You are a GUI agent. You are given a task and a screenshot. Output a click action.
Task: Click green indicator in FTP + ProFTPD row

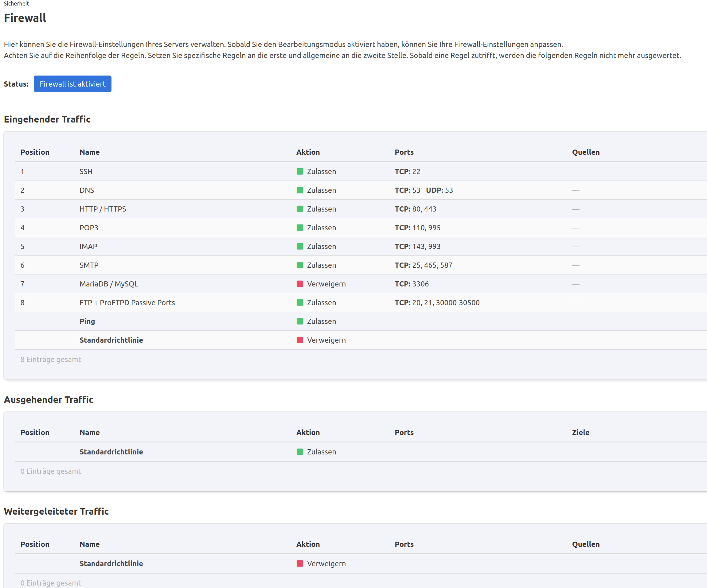(300, 302)
